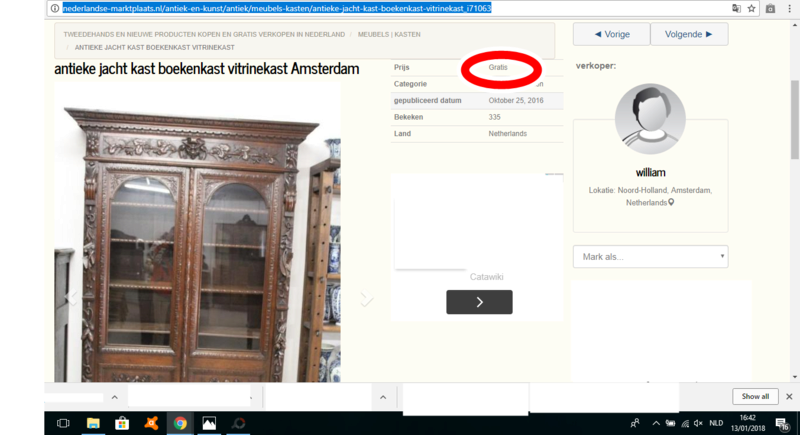
Task: Click 'Show all' in the downloads bar
Action: click(755, 396)
